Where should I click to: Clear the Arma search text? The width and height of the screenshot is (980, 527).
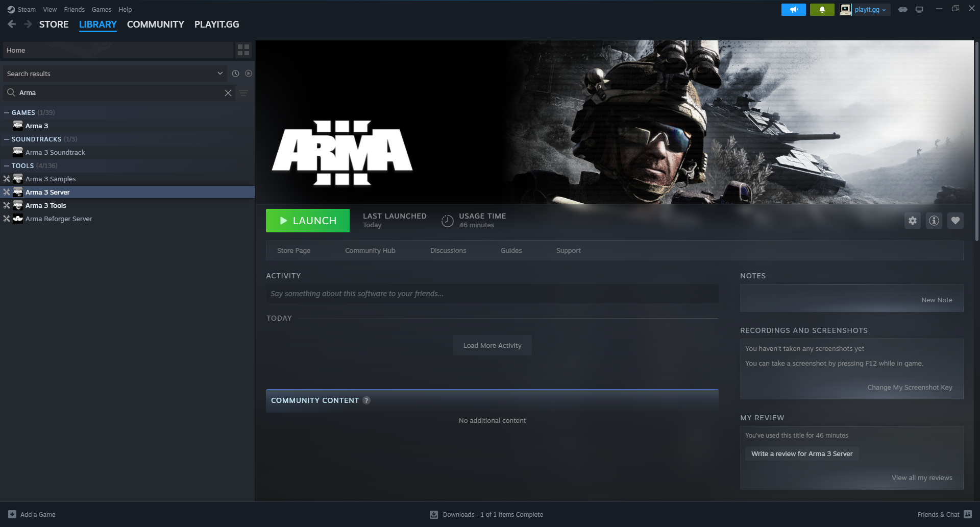(x=228, y=93)
